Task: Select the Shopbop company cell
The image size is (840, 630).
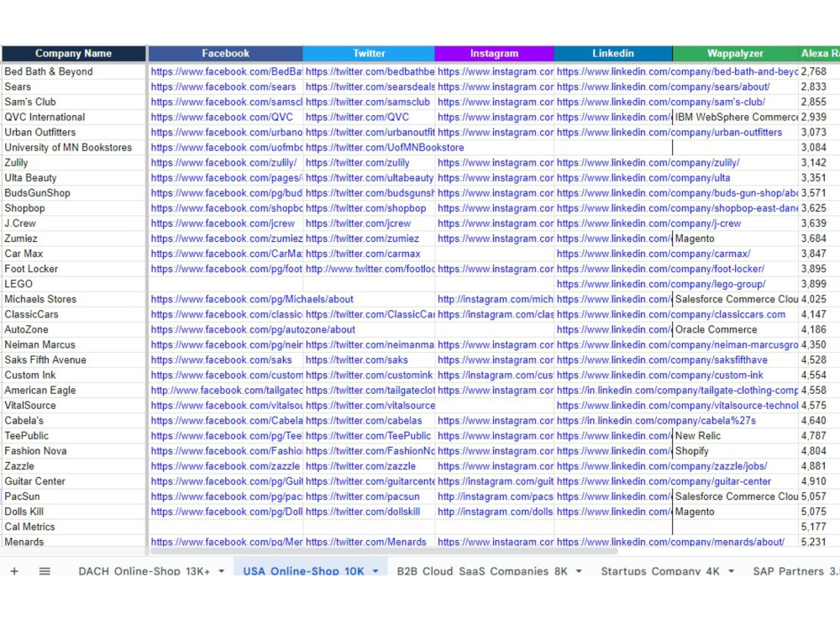Action: [73, 208]
